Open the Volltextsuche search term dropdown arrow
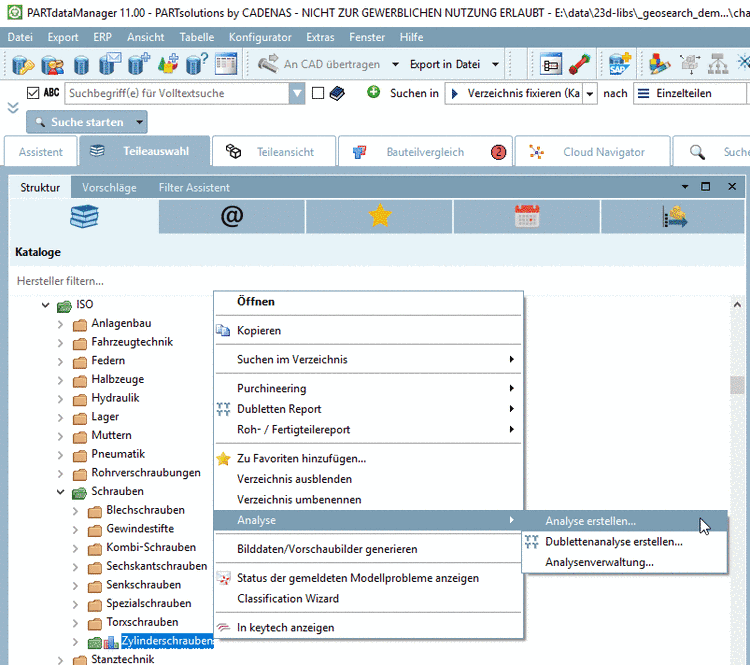The height and width of the screenshot is (665, 750). pyautogui.click(x=297, y=93)
